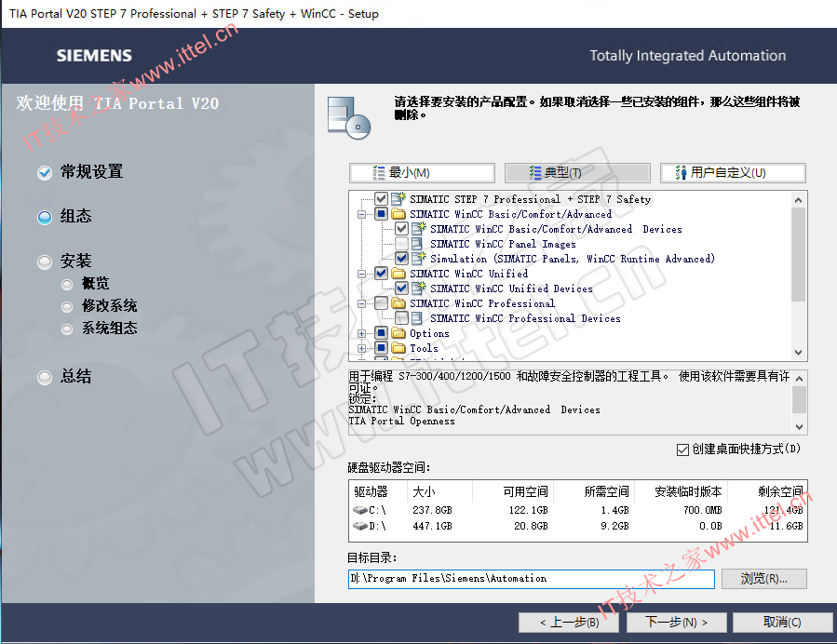Select the SIMATIC WinCC Unified Devices row

click(511, 288)
